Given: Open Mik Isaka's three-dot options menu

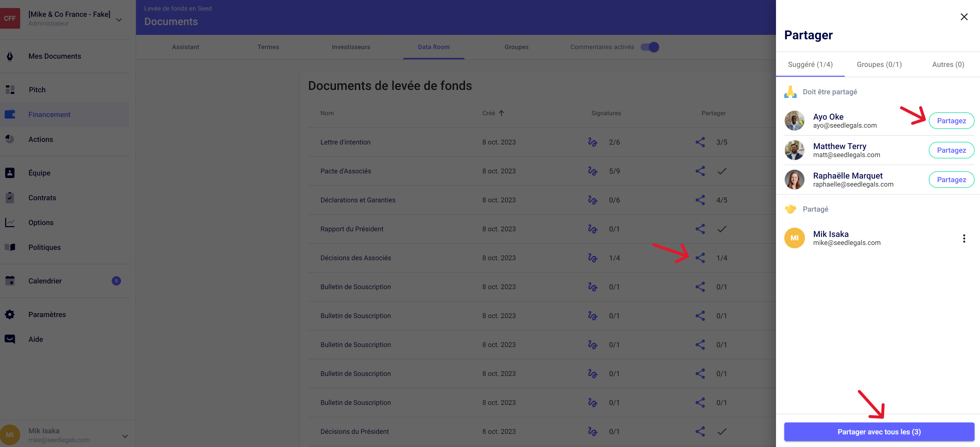Looking at the screenshot, I should point(964,238).
